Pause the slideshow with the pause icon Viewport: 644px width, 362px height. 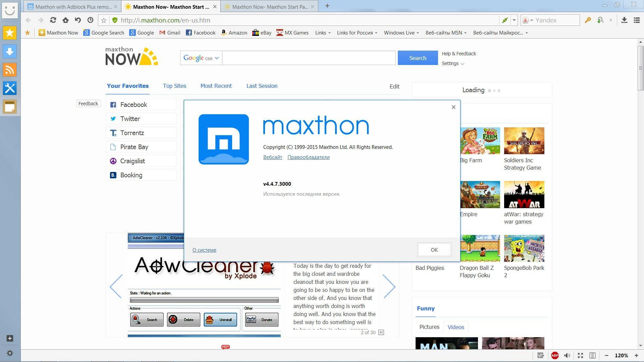[381, 332]
